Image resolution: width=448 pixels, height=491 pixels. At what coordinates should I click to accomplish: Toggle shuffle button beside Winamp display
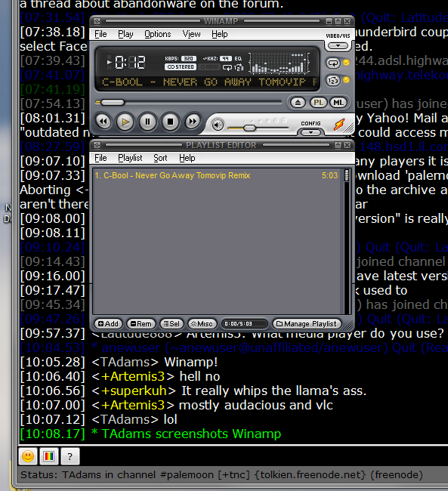click(x=333, y=81)
